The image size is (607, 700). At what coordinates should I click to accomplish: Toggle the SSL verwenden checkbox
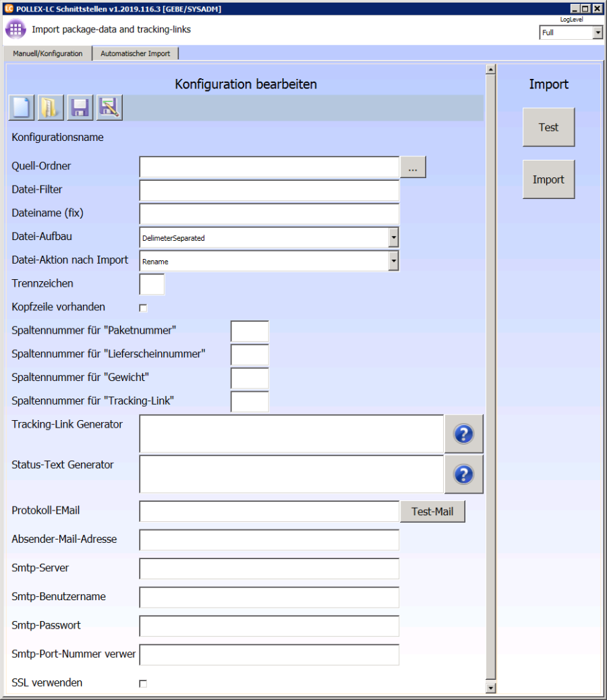[x=143, y=684]
